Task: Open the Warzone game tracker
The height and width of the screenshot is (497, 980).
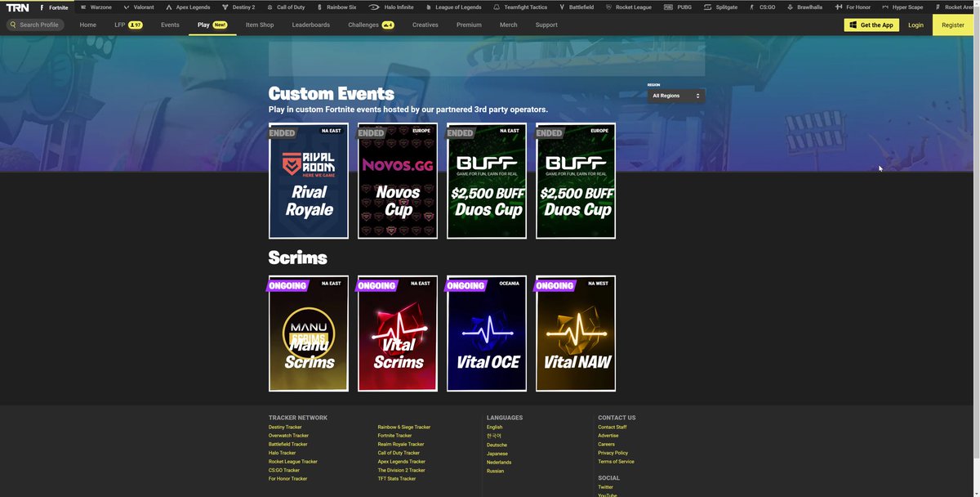Action: point(96,7)
